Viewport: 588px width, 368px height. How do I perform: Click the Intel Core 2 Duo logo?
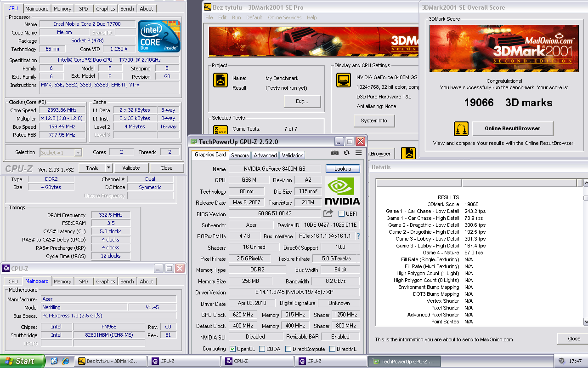click(159, 36)
